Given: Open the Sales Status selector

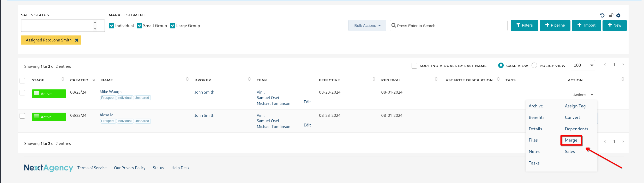Looking at the screenshot, I should (x=63, y=26).
